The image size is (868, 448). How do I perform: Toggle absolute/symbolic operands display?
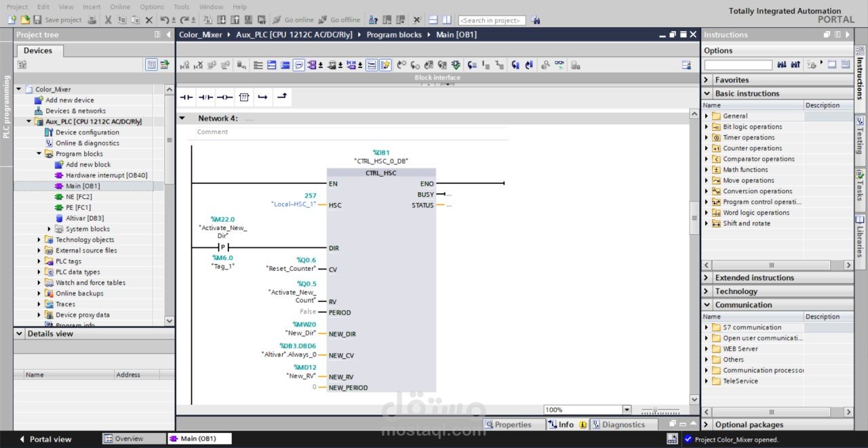314,65
